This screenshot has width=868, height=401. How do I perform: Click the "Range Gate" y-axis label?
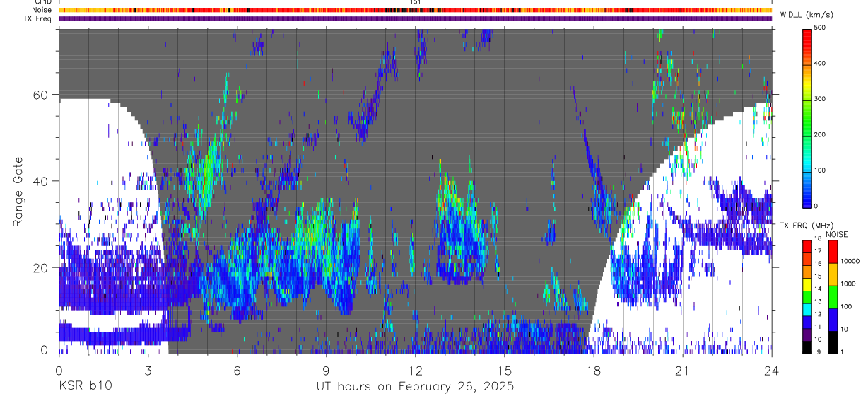[19, 192]
